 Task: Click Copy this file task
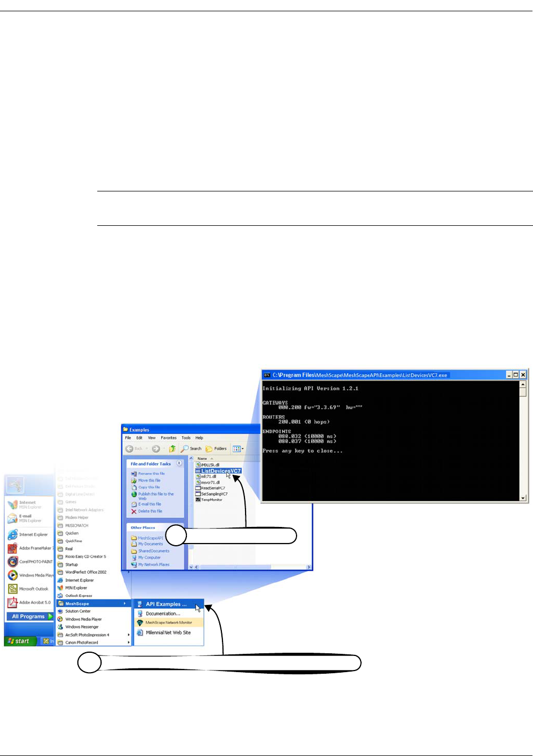146,487
